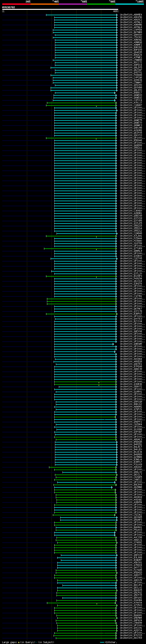
Task: Select hit label UniRef100_A4I7K9
Action: [131, 638]
